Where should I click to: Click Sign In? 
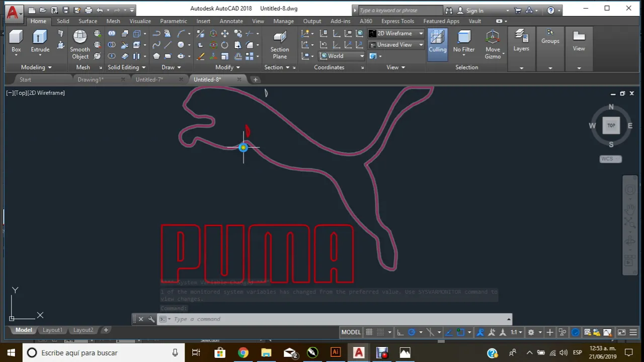pyautogui.click(x=474, y=11)
